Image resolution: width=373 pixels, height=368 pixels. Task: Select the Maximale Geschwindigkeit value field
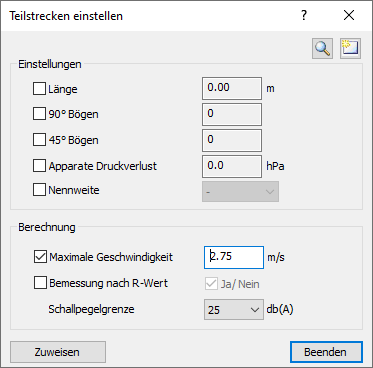pyautogui.click(x=234, y=257)
